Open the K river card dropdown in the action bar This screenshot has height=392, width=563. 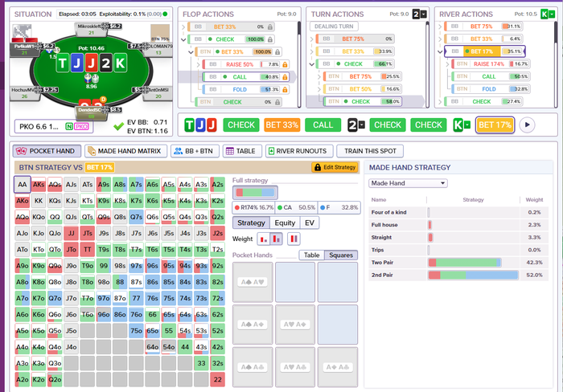[467, 125]
